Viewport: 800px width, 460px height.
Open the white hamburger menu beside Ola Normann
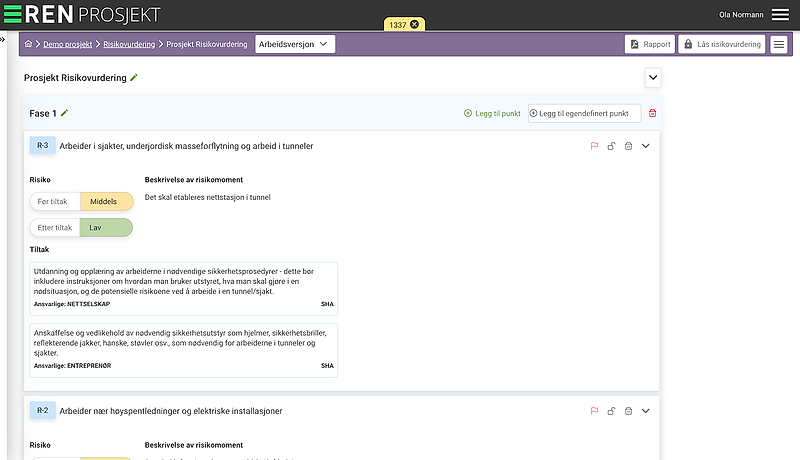[780, 14]
